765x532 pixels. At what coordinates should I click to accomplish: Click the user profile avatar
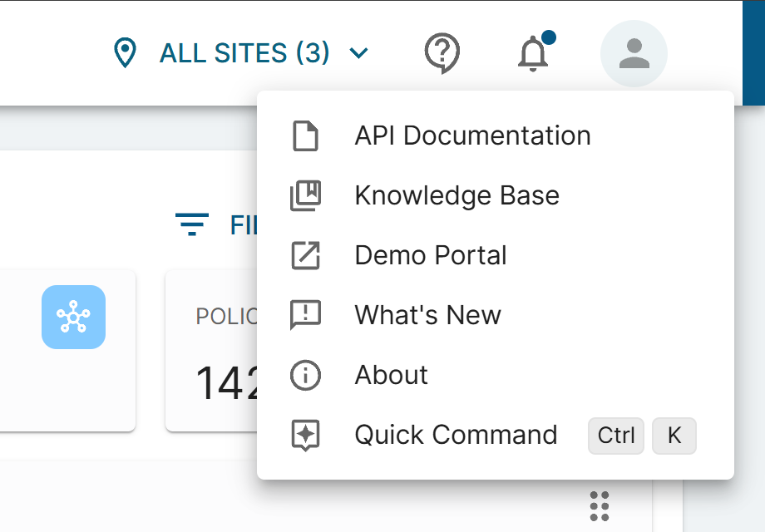point(634,54)
